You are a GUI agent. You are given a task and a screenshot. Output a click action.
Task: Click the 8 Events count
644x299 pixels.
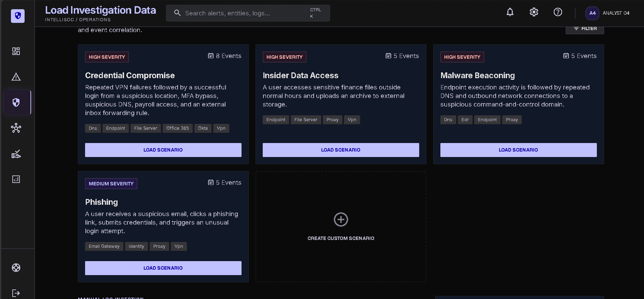coord(229,56)
